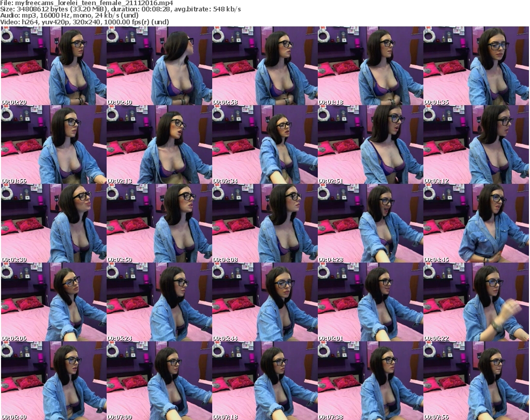Open the thumbnail stamped 00:04:08
The width and height of the screenshot is (530, 420).
(x=264, y=223)
